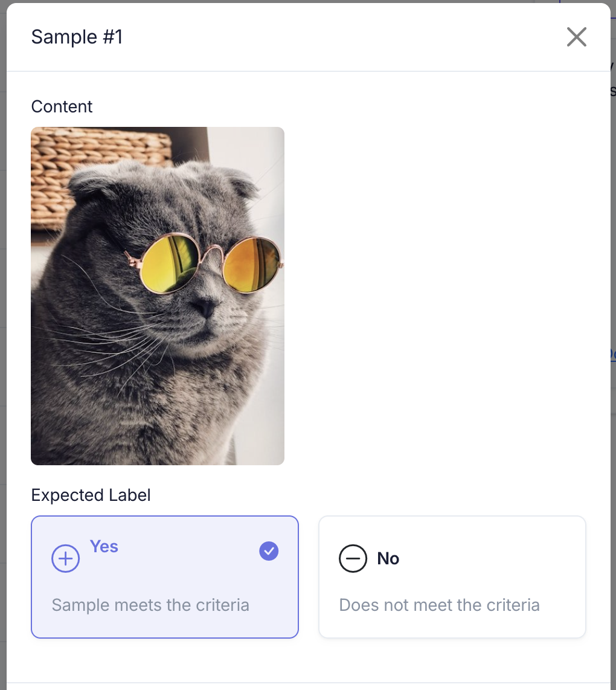Viewport: 616px width, 690px height.
Task: Click the Expected Label heading
Action: point(91,495)
